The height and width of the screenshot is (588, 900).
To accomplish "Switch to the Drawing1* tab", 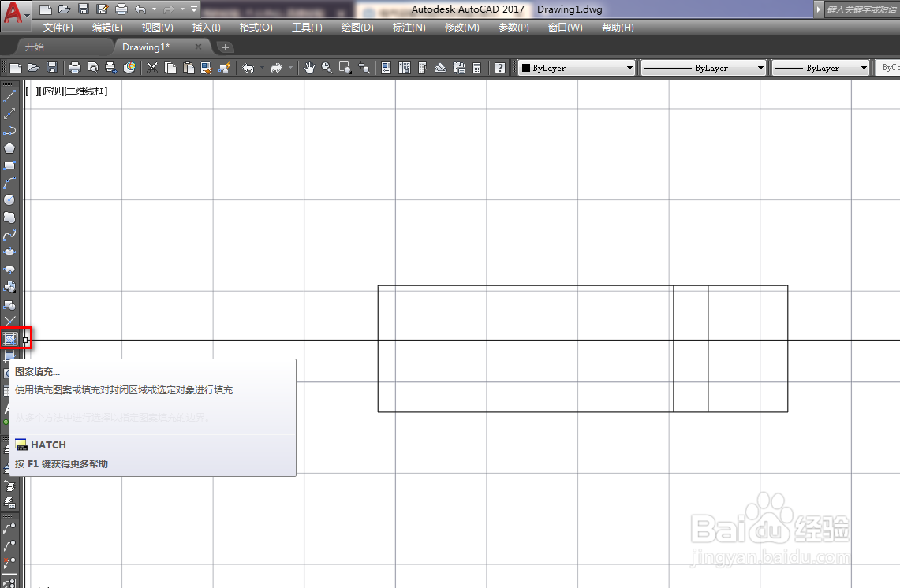I will click(146, 47).
